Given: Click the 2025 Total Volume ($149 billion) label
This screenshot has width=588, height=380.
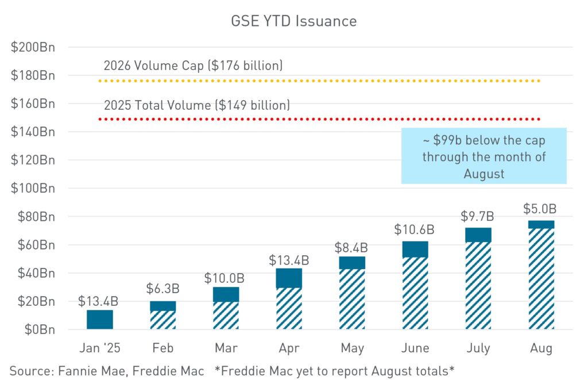Looking at the screenshot, I should tap(197, 105).
